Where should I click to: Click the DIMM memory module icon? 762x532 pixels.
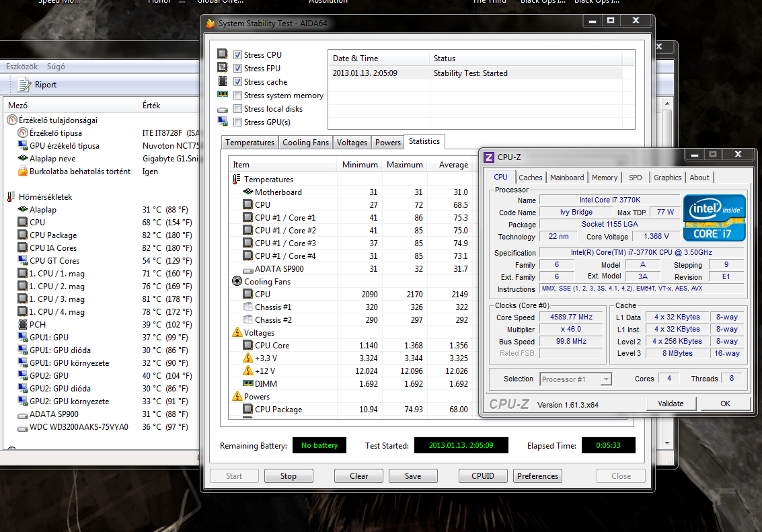248,383
